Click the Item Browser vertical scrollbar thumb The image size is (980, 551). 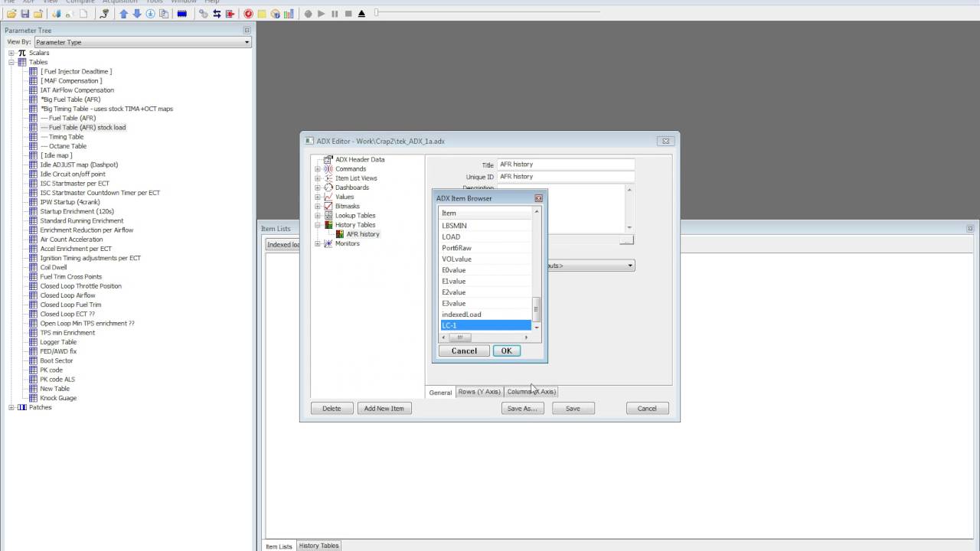tap(536, 309)
